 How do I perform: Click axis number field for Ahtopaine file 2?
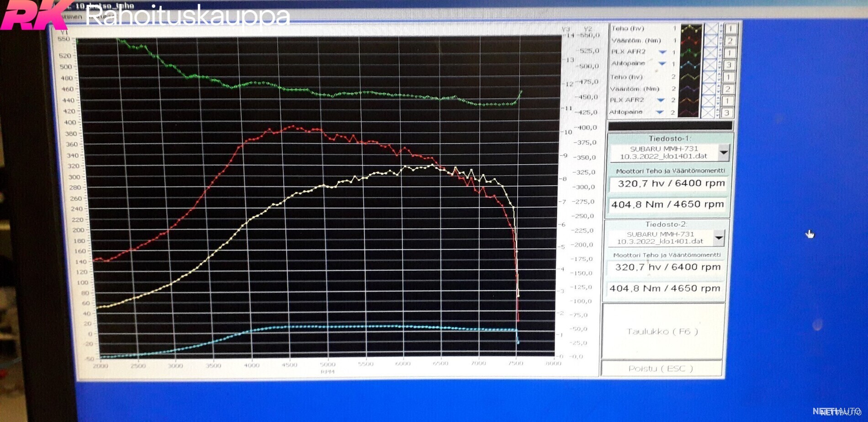point(727,112)
